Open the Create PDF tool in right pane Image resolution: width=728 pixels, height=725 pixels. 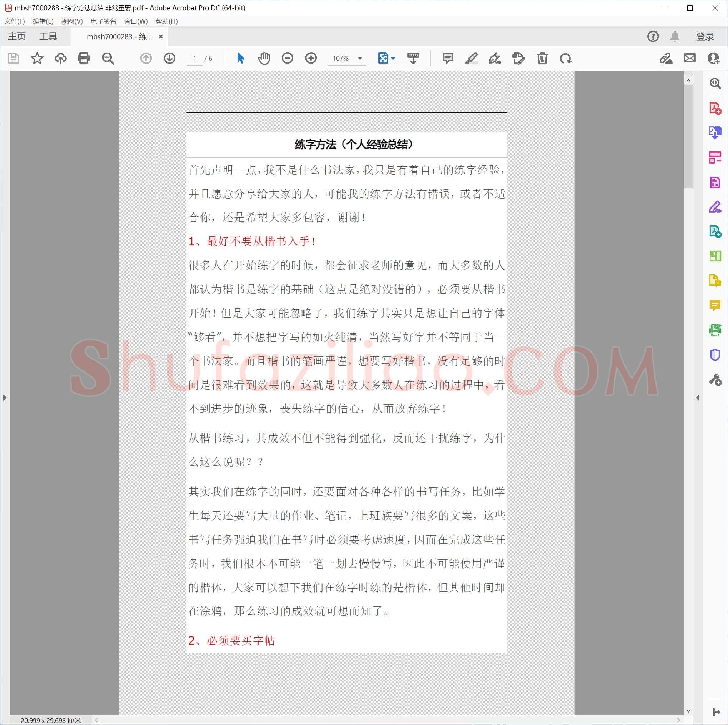[x=715, y=109]
